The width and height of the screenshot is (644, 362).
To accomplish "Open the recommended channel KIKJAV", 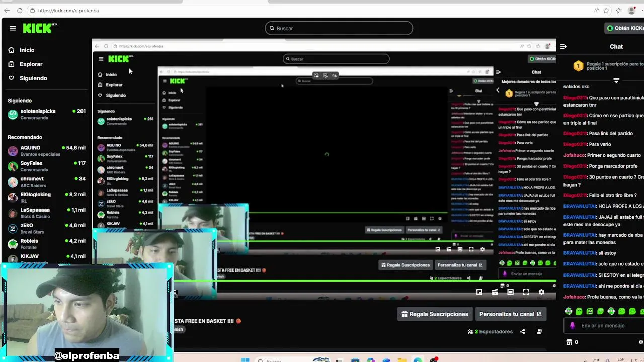I will coord(47,258).
